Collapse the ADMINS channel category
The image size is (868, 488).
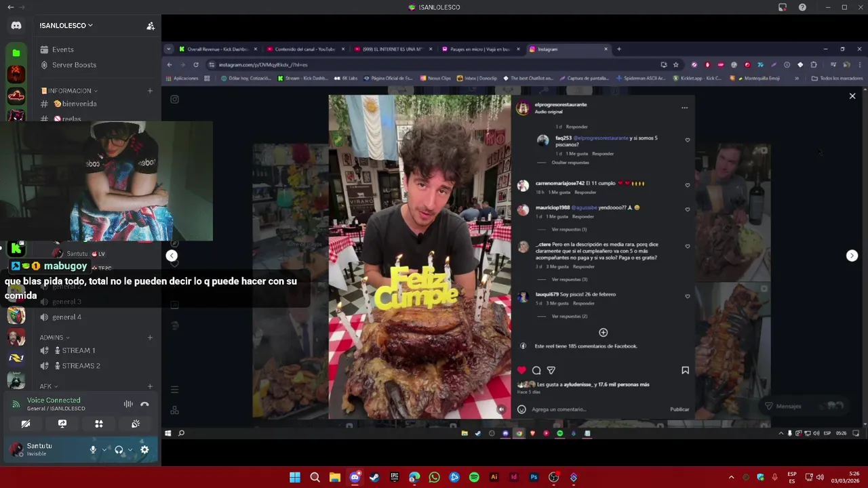[54, 338]
